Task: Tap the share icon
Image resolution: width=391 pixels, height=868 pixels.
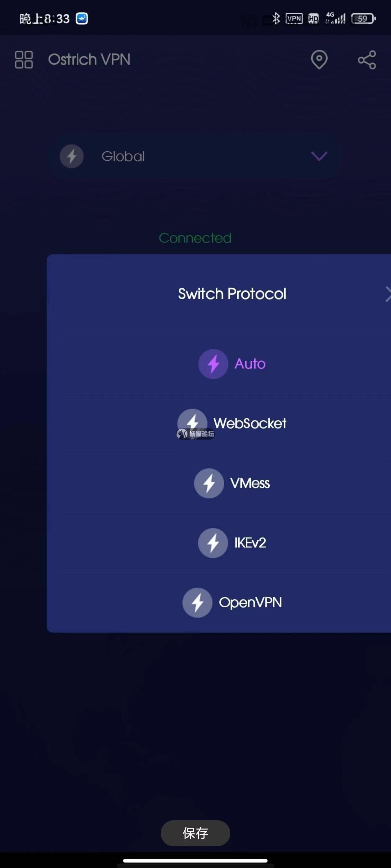Action: 367,60
